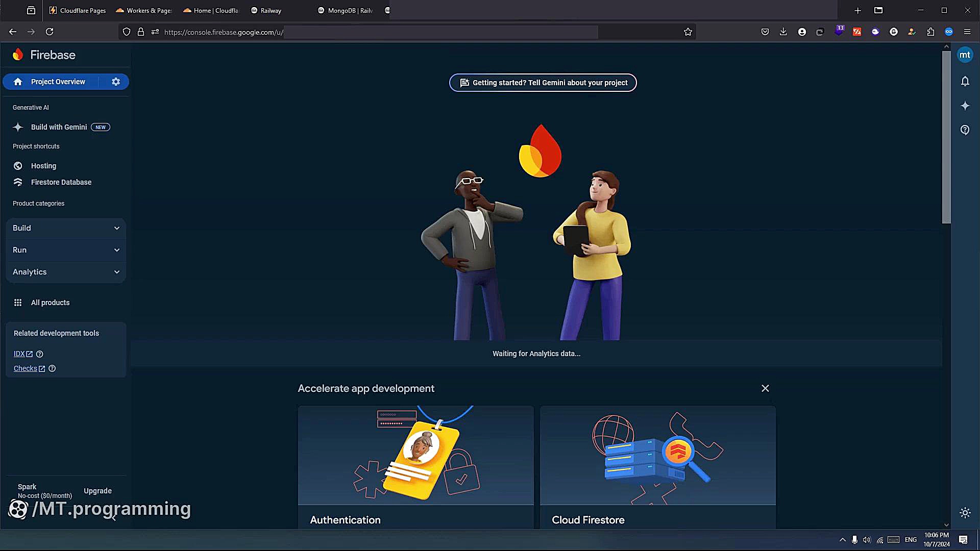Click the All products grid icon

click(x=18, y=303)
